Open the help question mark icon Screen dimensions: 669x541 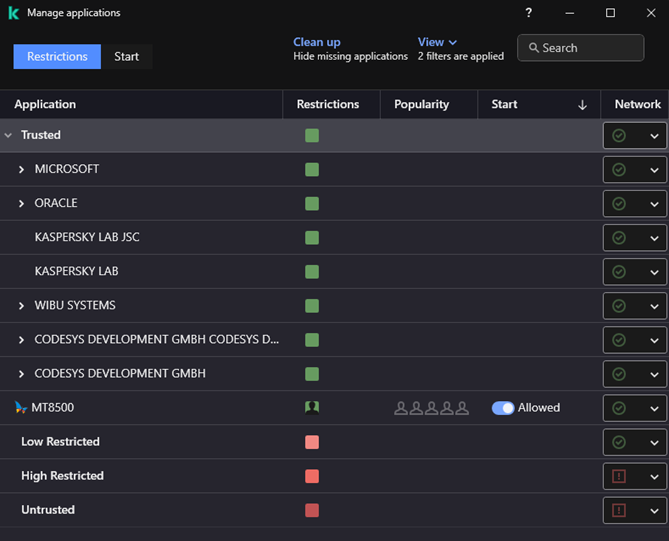[528, 13]
